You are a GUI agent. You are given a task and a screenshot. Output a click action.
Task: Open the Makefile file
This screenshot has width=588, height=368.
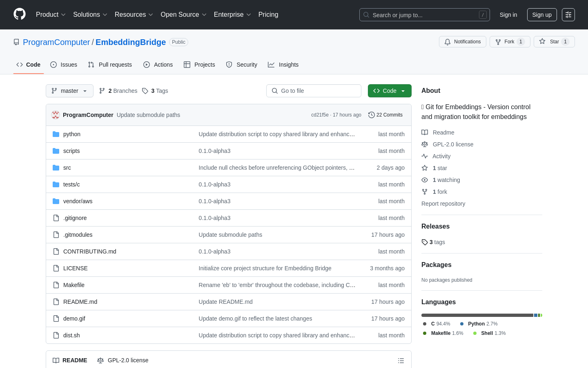point(74,285)
